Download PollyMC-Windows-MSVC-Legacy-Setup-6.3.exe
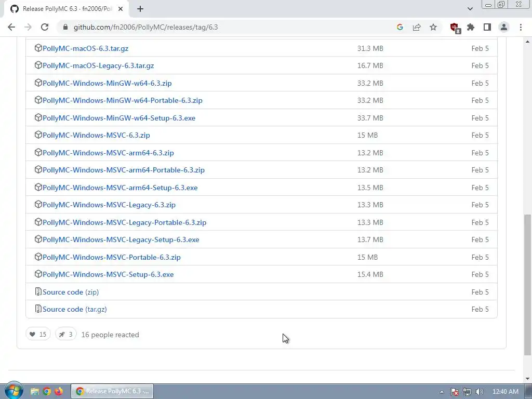532x399 pixels. (x=121, y=240)
